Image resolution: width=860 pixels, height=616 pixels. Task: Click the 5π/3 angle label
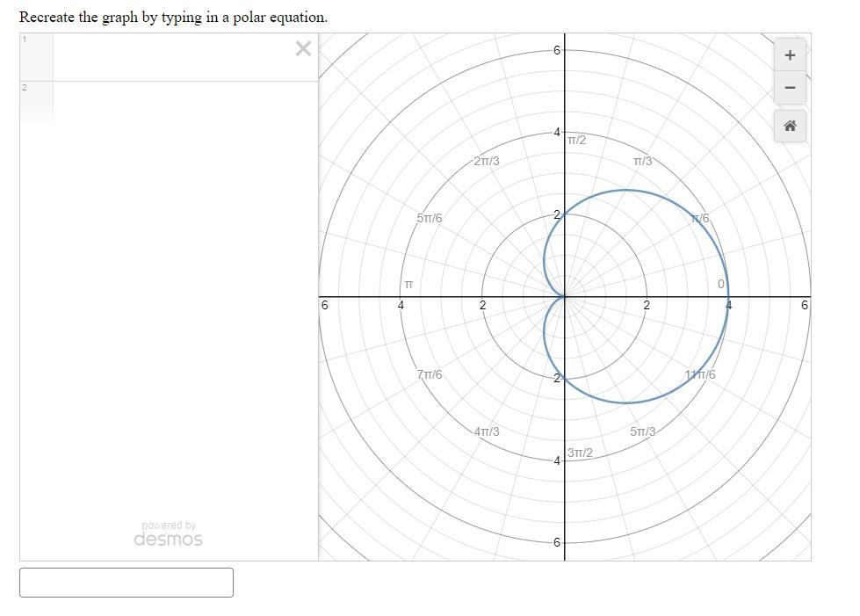pos(641,431)
